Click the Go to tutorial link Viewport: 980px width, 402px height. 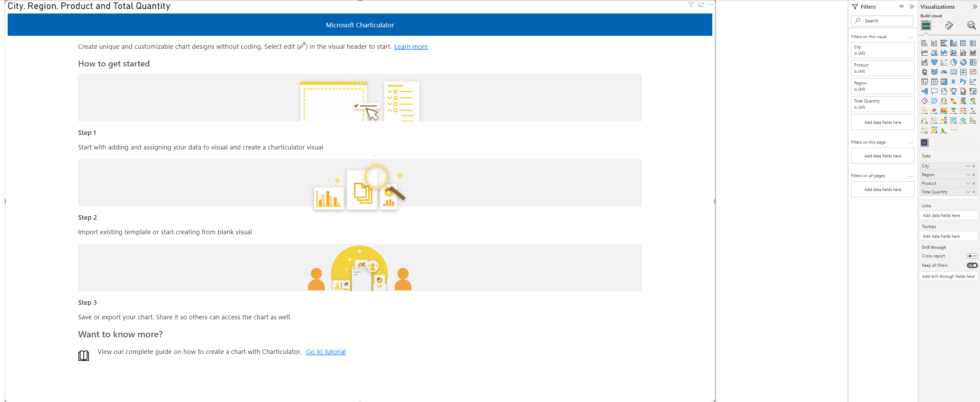click(326, 352)
